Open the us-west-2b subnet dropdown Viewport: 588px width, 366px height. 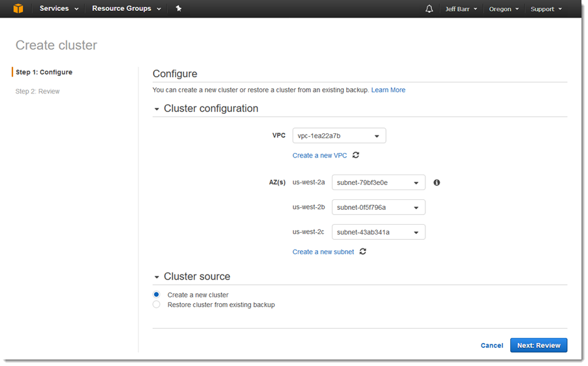(x=378, y=208)
